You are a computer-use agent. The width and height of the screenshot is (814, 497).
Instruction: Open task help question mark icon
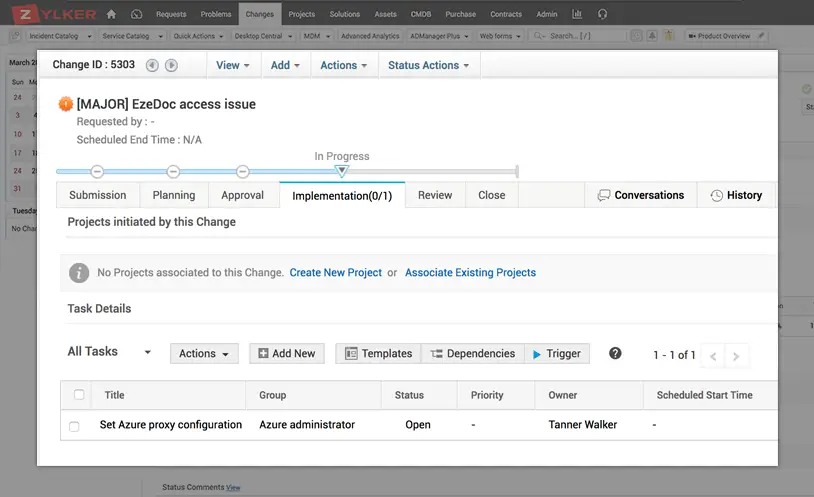[x=615, y=353]
